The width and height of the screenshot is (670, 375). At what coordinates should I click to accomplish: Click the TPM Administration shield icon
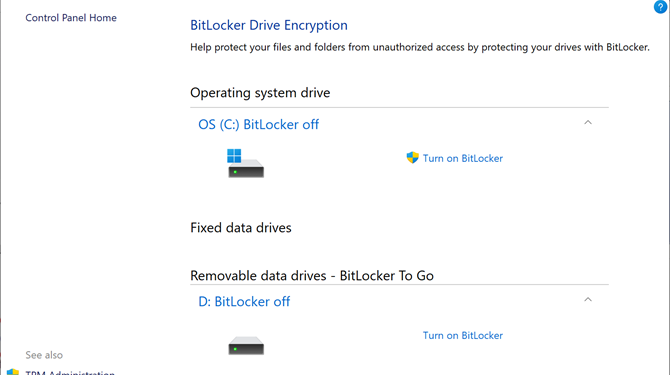[13, 372]
